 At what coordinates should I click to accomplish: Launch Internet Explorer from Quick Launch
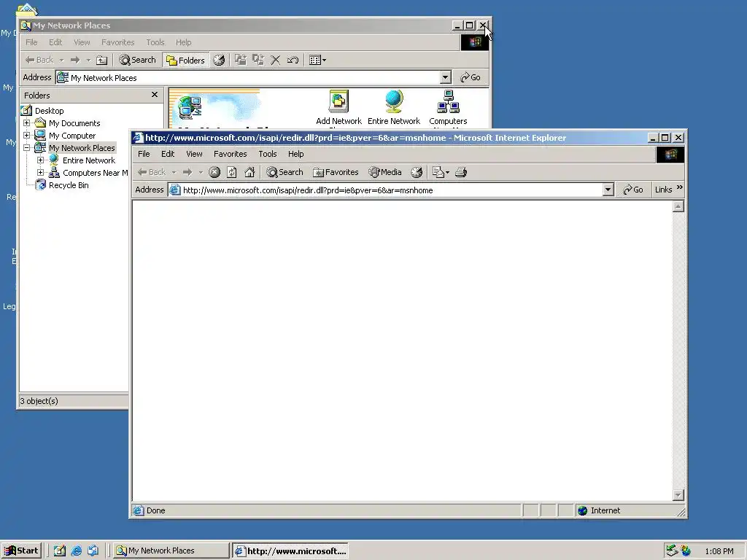[x=76, y=551]
